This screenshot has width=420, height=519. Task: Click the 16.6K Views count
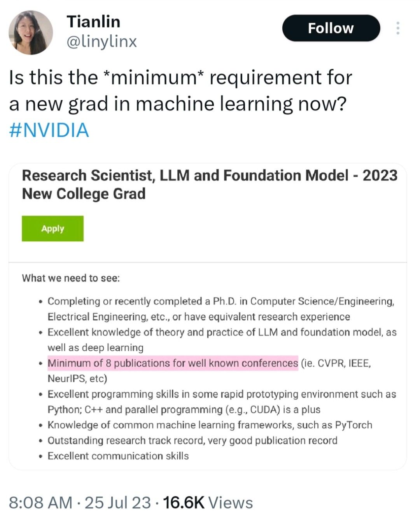(208, 502)
